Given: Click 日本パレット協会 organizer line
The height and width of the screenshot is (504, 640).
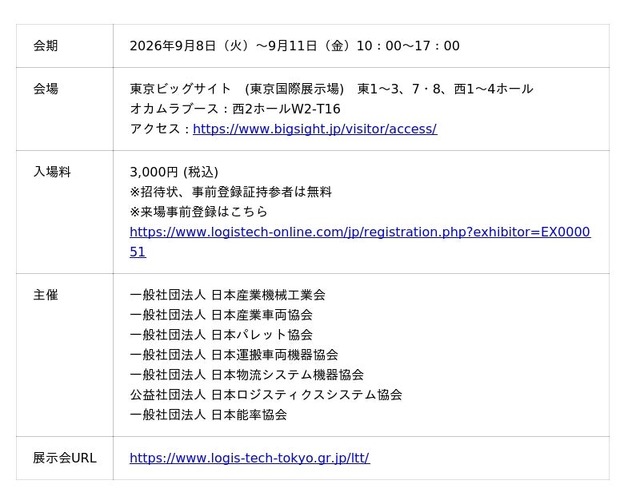Looking at the screenshot, I should point(221,335).
